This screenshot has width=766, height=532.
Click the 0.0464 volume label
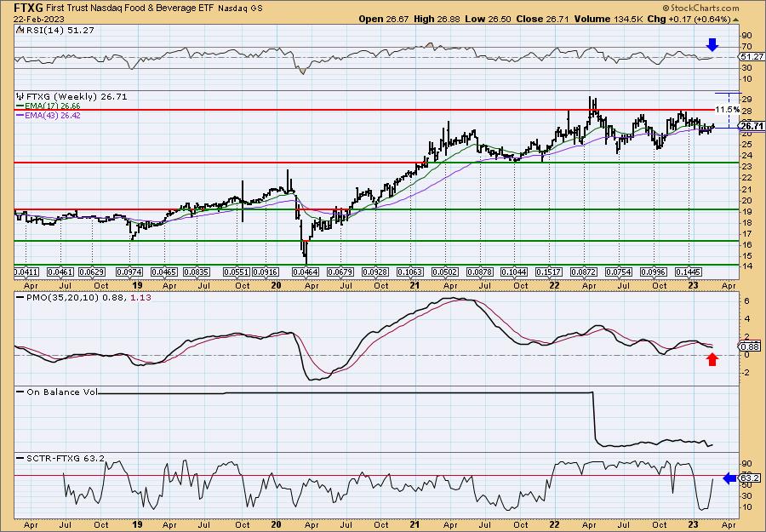(306, 272)
